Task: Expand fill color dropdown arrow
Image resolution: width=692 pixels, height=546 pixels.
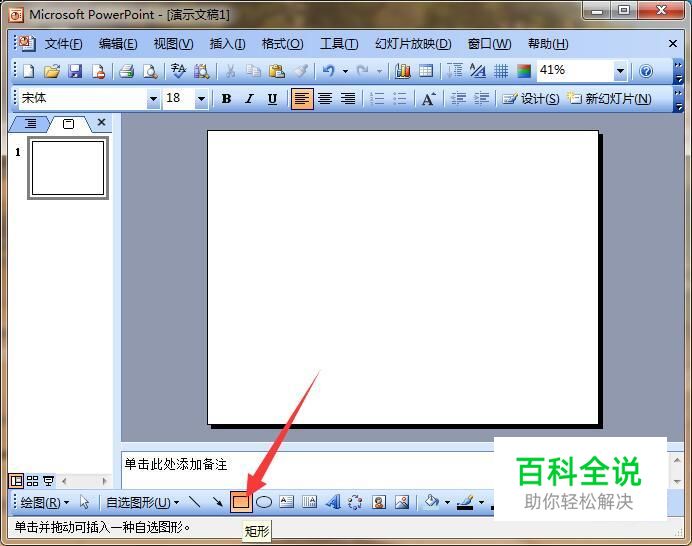Action: click(x=447, y=502)
